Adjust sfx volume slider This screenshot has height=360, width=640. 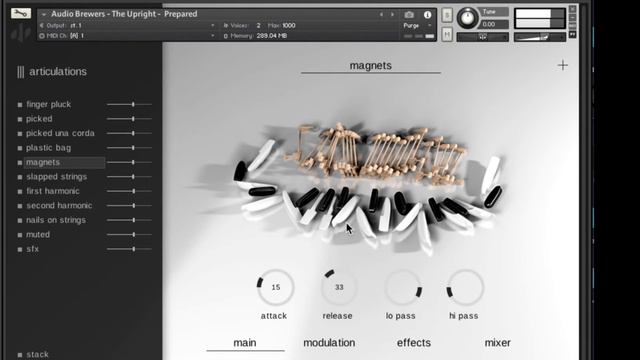tap(129, 249)
